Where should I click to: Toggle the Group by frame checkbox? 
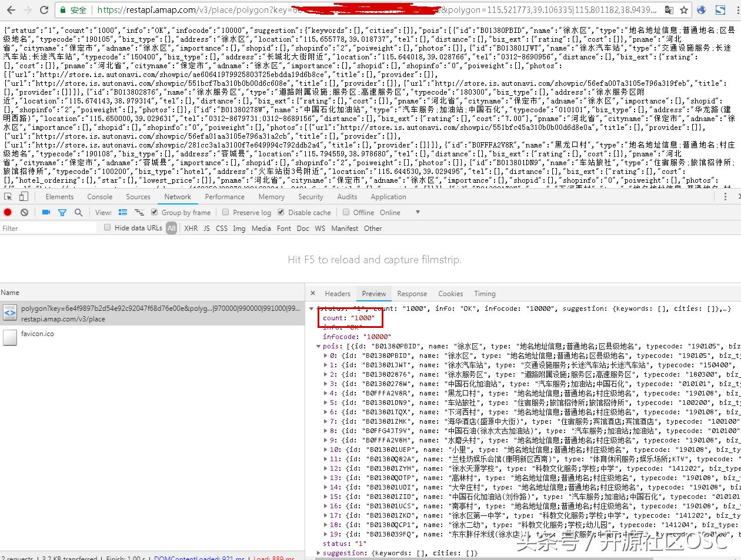(x=154, y=212)
